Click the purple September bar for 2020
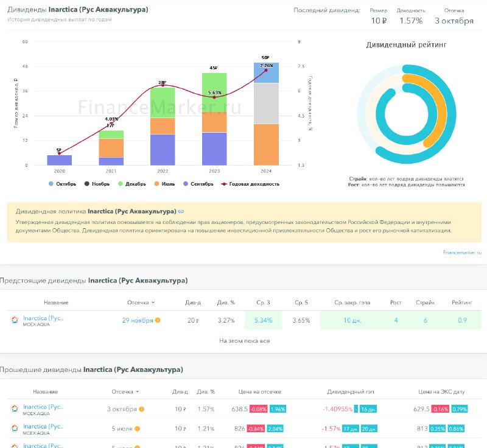Image resolution: width=487 pixels, height=448 pixels. [x=59, y=160]
